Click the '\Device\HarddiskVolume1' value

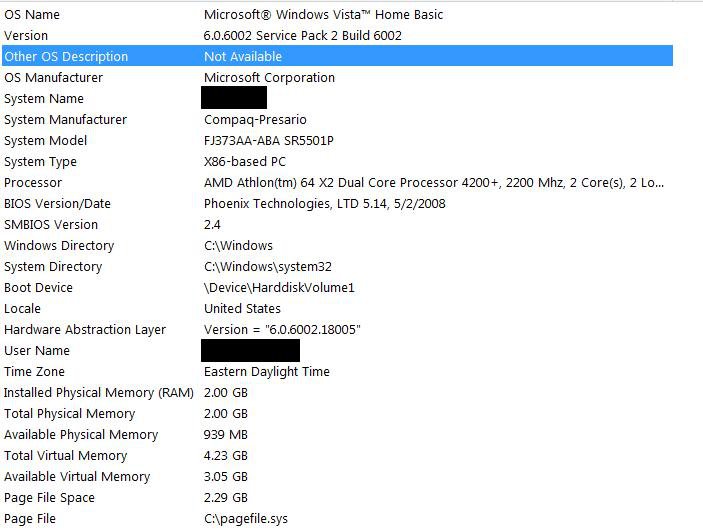pos(279,287)
